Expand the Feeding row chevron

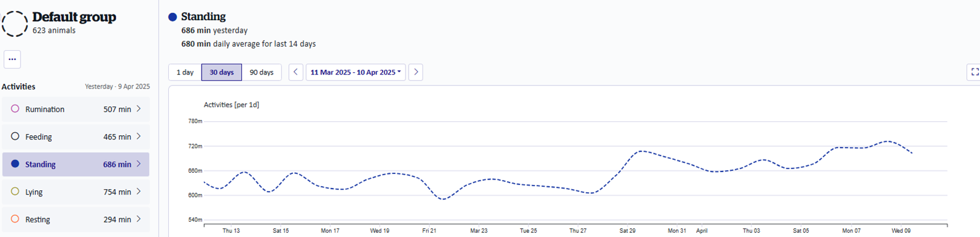[139, 136]
